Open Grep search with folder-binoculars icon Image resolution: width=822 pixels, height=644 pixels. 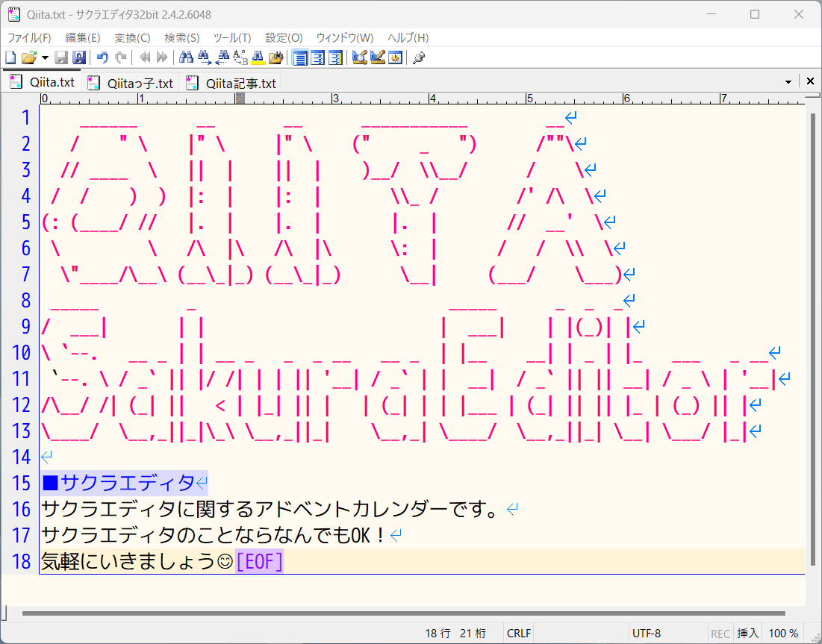point(275,57)
